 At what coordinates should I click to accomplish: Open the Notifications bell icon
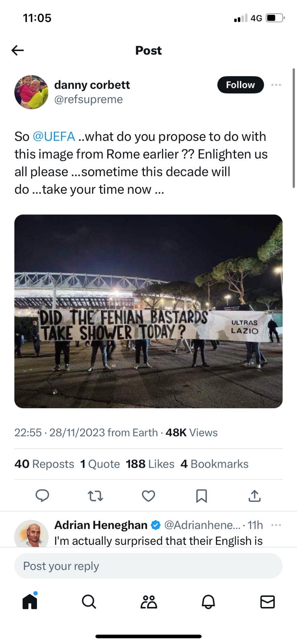208,602
